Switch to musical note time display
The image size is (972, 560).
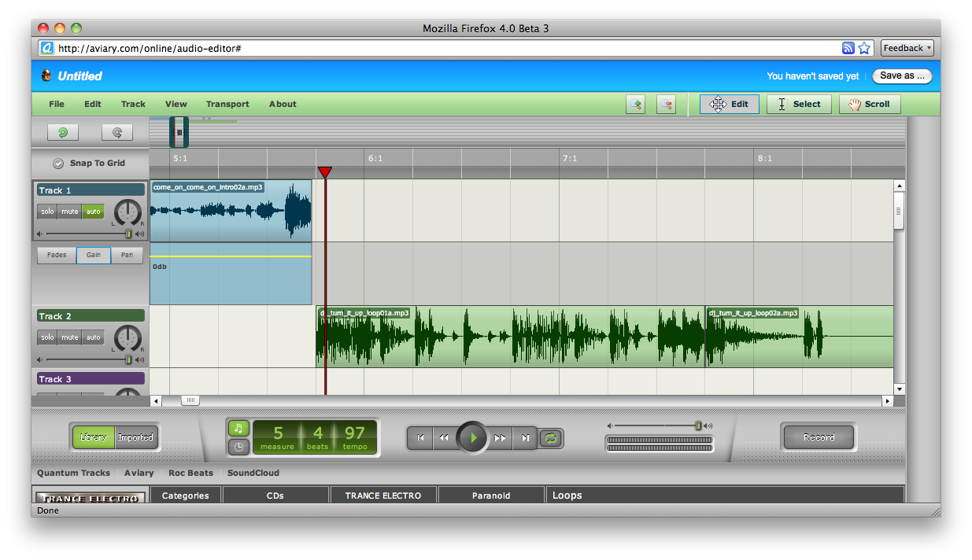[239, 429]
